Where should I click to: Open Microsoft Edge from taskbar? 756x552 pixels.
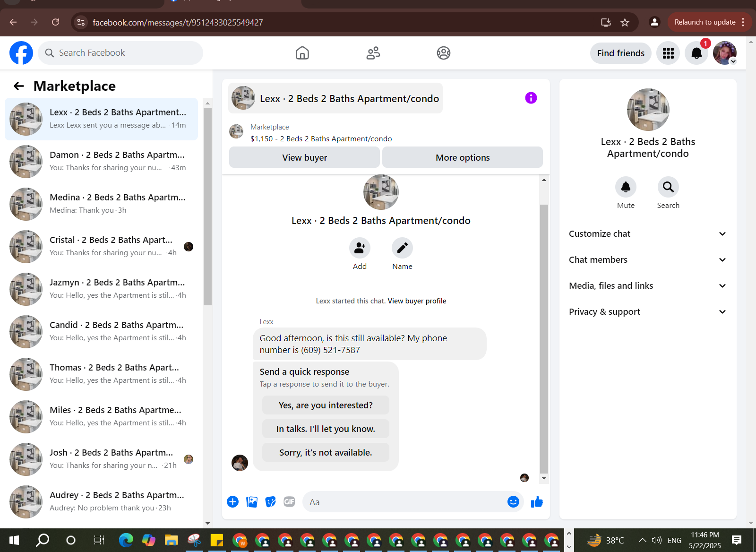126,540
